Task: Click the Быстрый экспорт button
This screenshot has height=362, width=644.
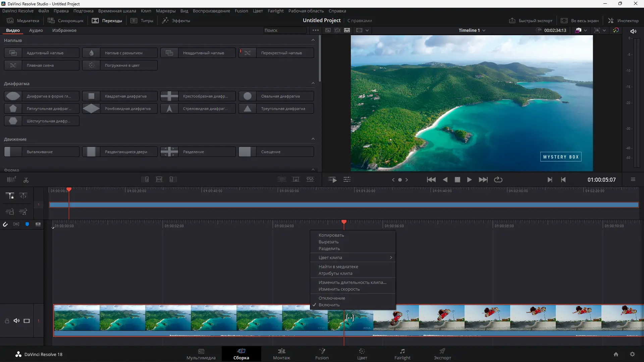Action: [531, 20]
